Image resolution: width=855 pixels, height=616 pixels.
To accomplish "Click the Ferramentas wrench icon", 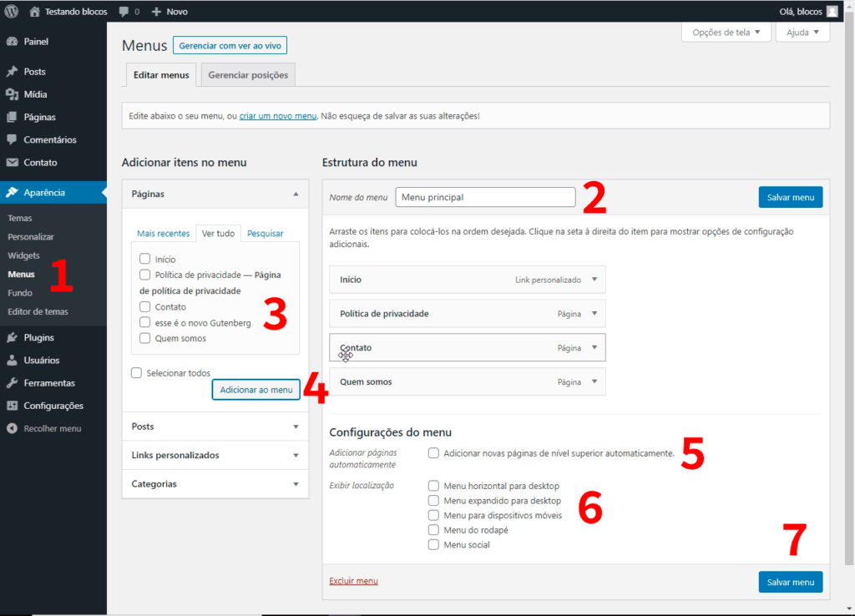I will tap(12, 383).
